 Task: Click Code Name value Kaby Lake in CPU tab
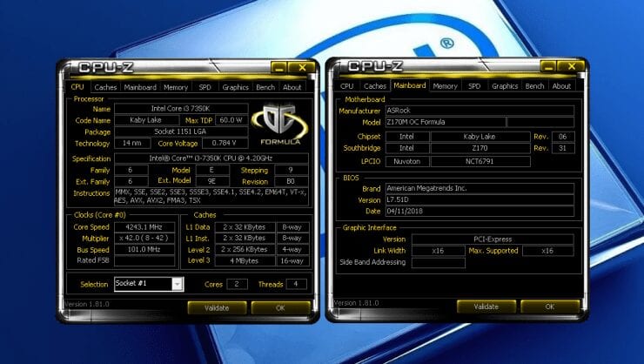[x=146, y=120]
